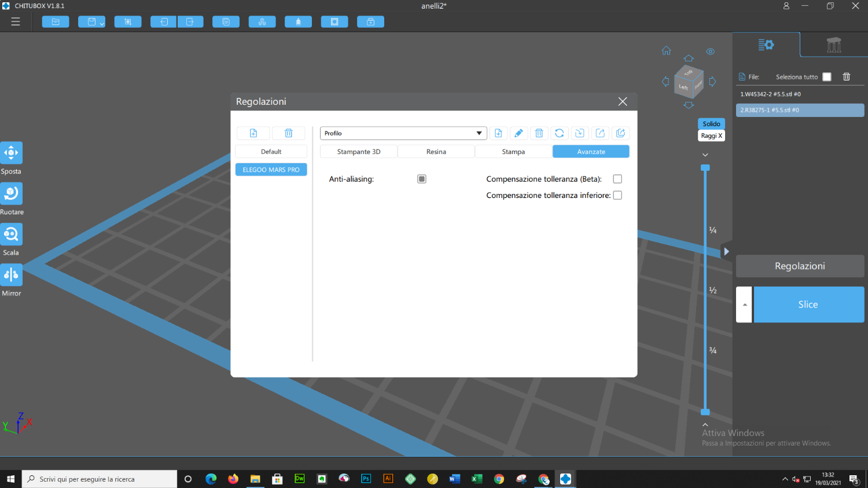Delete profile with trash icon beside pencil

coord(539,133)
